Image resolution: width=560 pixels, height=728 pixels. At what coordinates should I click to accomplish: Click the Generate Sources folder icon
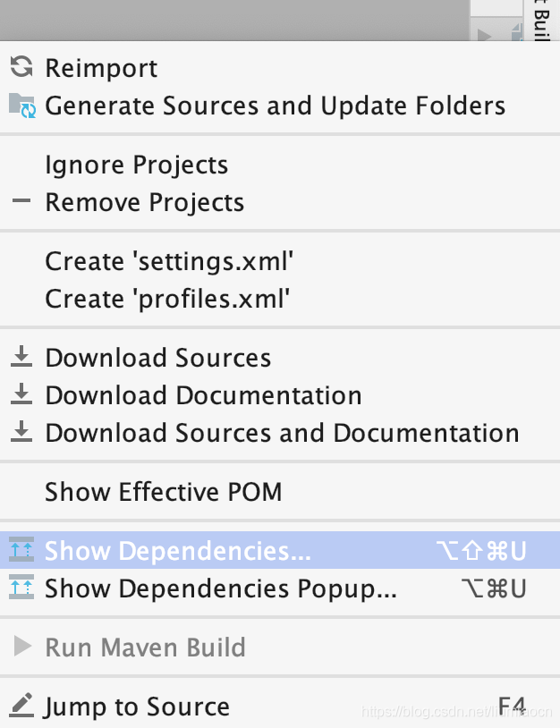[22, 106]
